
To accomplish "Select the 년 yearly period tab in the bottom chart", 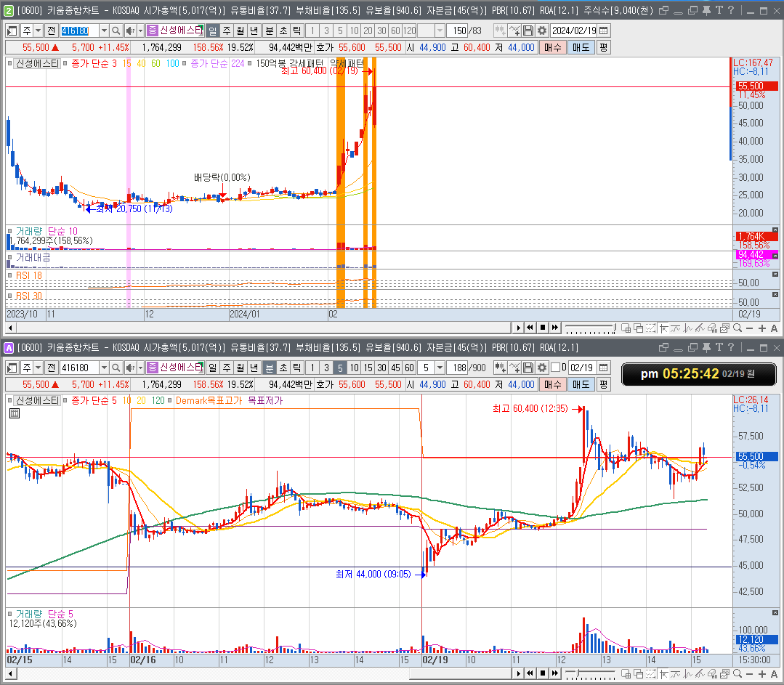I will point(254,368).
